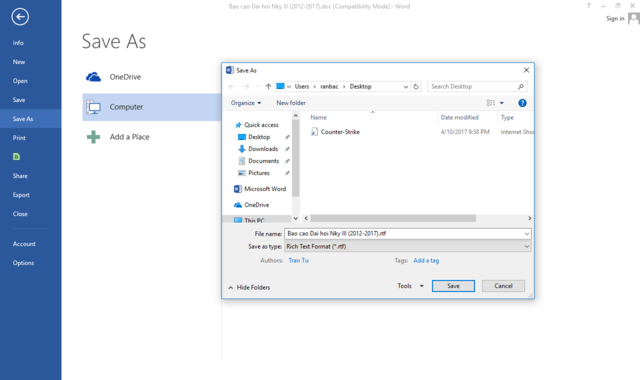
Task: Open the File name dropdown arrow
Action: (527, 234)
